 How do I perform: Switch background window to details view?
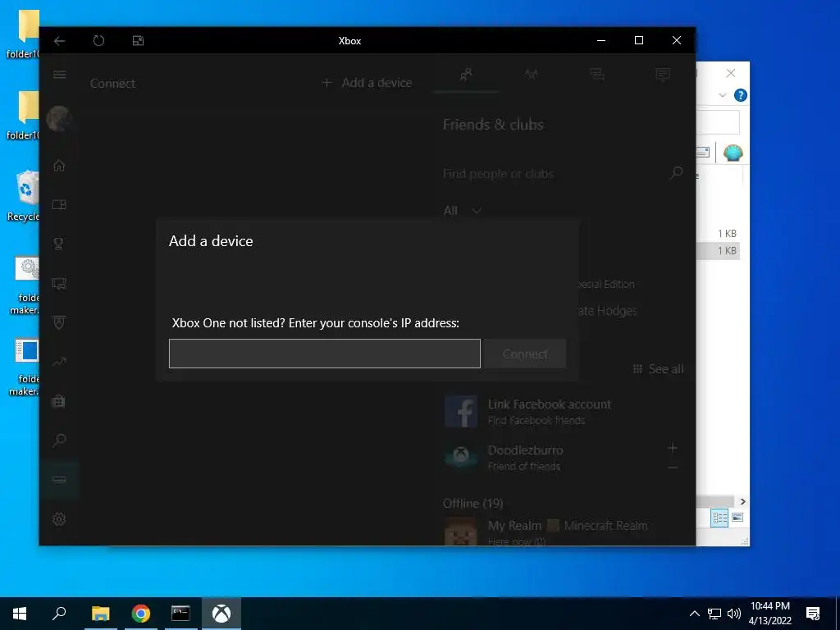719,518
